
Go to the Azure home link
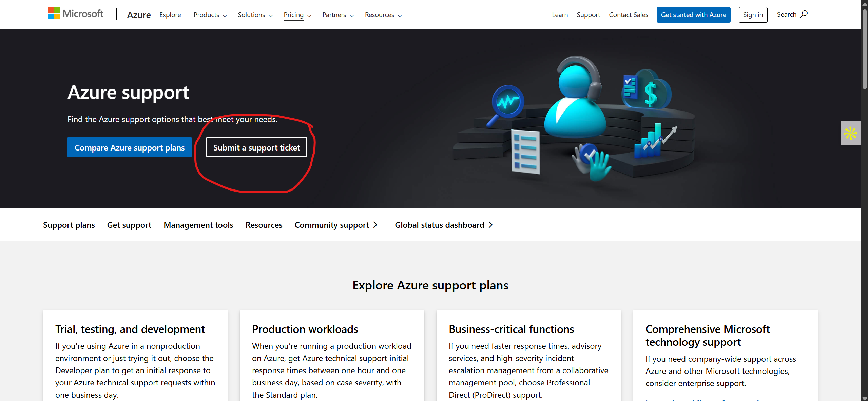(139, 15)
